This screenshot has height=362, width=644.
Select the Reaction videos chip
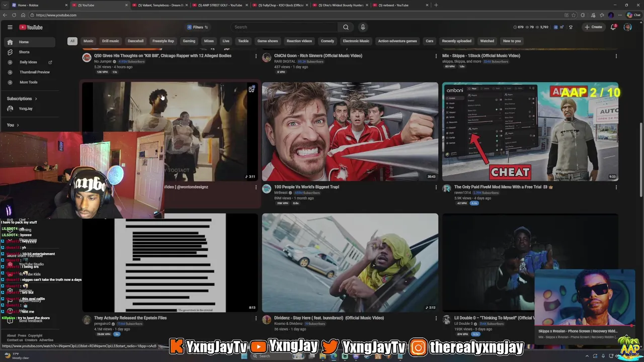click(x=299, y=41)
